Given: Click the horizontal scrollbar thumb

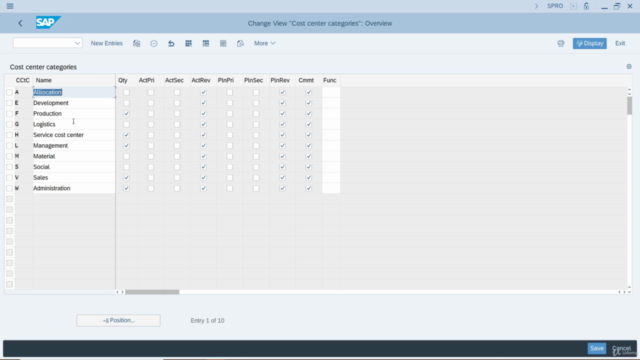Looking at the screenshot, I should click(x=152, y=292).
